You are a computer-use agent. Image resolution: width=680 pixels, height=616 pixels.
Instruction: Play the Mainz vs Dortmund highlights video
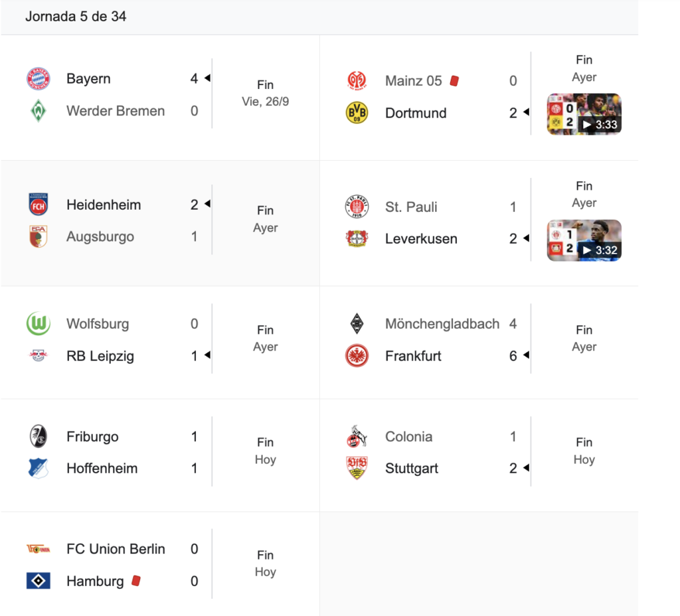click(584, 114)
